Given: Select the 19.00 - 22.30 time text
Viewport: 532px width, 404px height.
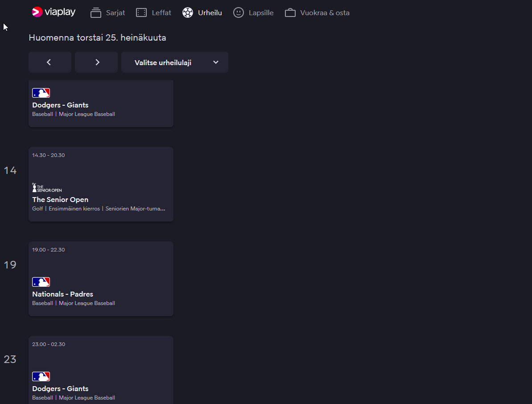Looking at the screenshot, I should coord(49,250).
